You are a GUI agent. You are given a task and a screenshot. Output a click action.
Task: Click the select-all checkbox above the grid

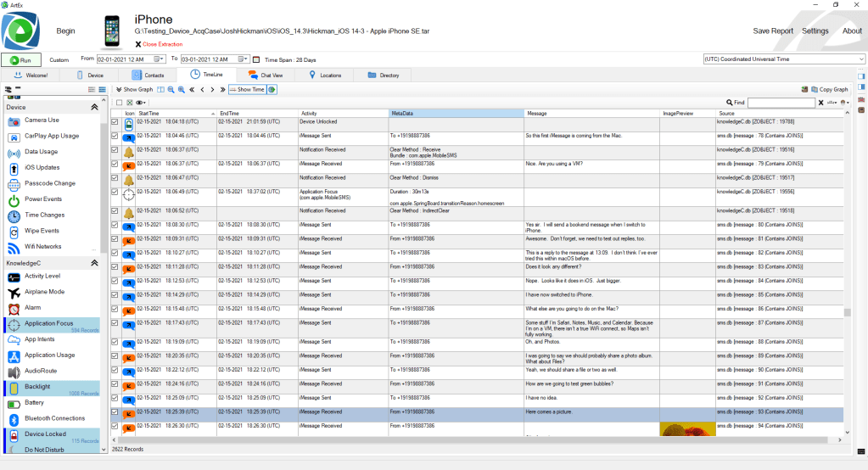click(x=119, y=103)
